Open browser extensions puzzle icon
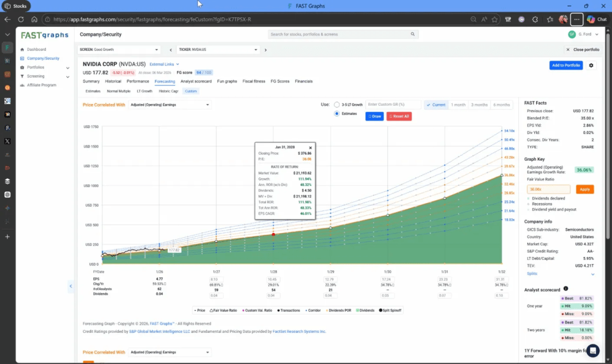612x364 pixels. pos(535,19)
